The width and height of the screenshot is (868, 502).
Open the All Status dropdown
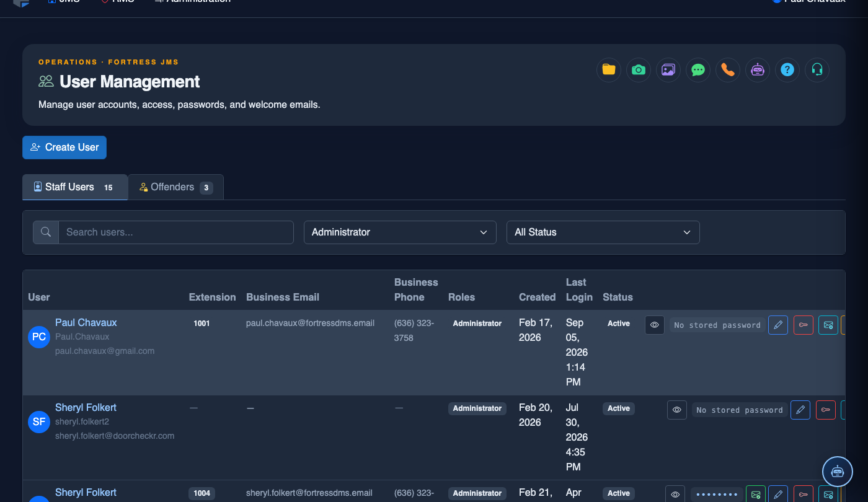pos(603,232)
